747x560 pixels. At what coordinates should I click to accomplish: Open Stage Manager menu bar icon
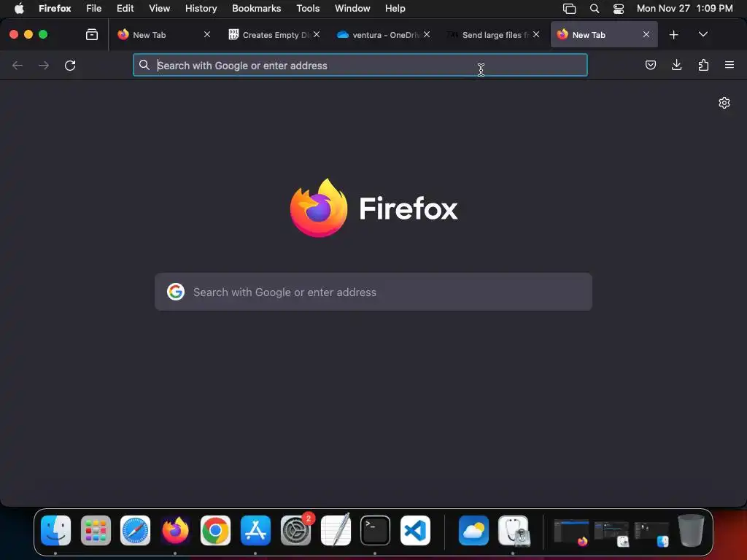[x=569, y=9]
